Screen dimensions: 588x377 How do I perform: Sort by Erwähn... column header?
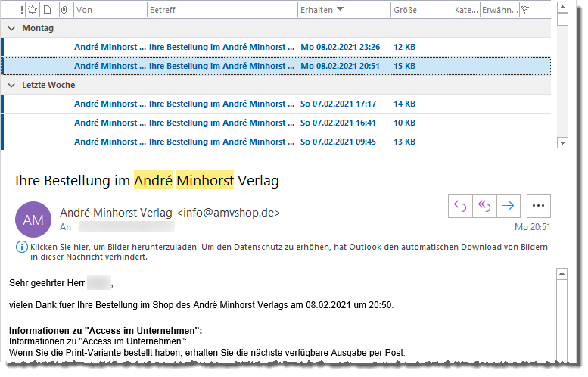coord(500,10)
